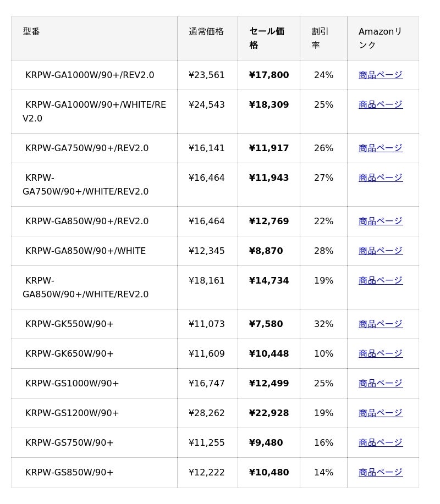440x504 pixels.
Task: Click regular price ¥11,609
Action: click(x=206, y=353)
